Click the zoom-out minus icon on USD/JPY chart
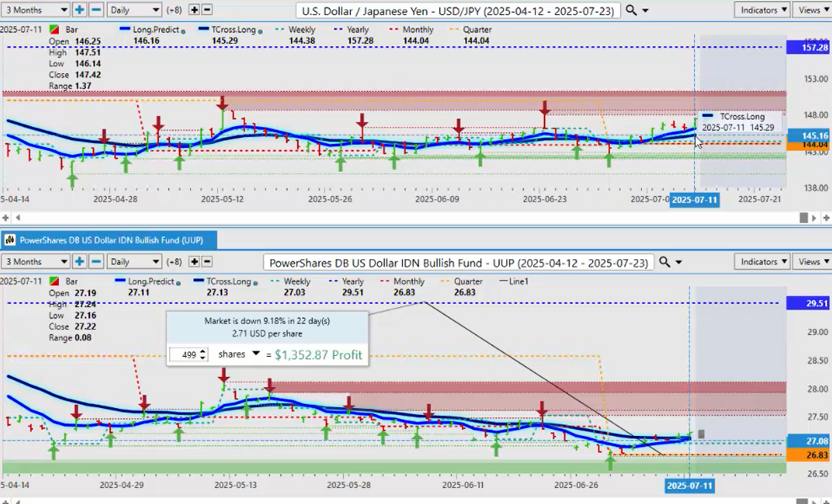Viewport: 832px width, 504px height. (x=96, y=10)
